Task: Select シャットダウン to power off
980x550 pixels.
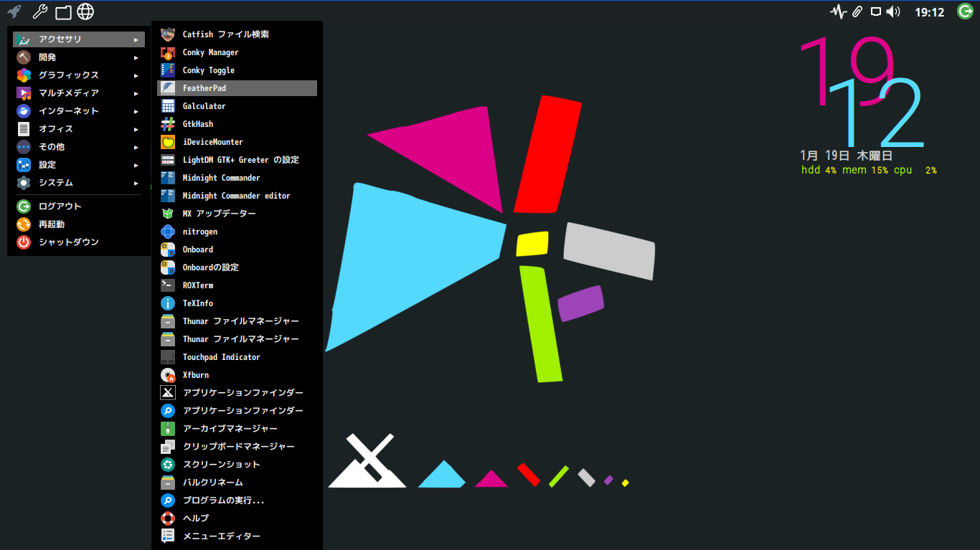Action: (79, 242)
